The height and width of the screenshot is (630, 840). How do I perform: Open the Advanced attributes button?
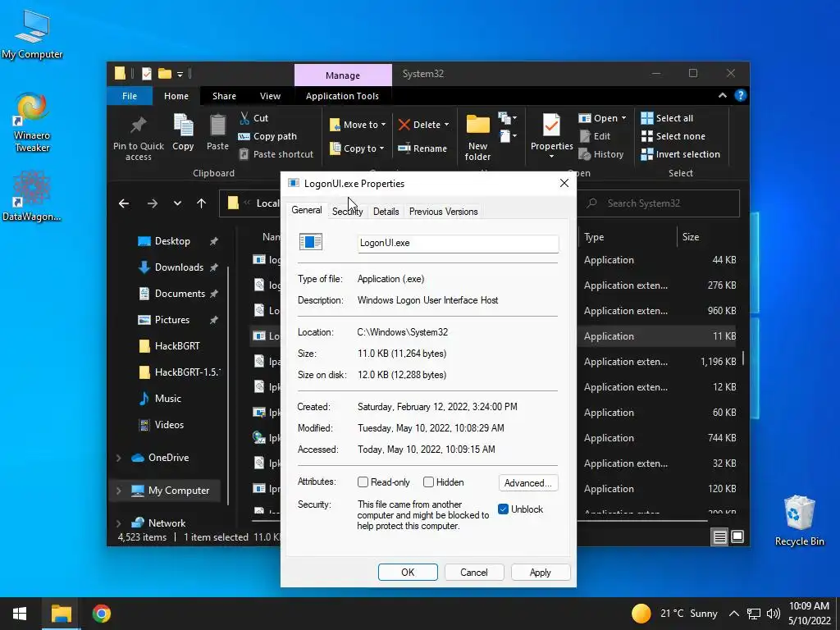(528, 482)
